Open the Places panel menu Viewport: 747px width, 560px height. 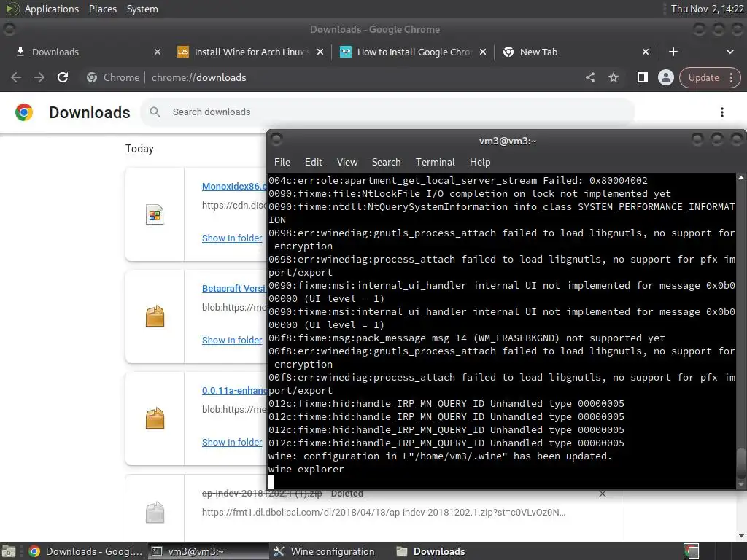(x=102, y=9)
